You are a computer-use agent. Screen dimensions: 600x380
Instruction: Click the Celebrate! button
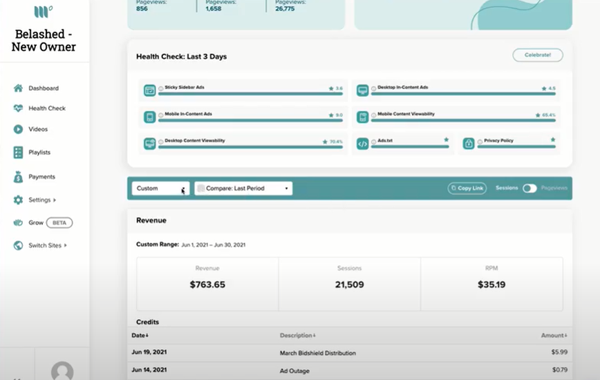click(x=538, y=55)
